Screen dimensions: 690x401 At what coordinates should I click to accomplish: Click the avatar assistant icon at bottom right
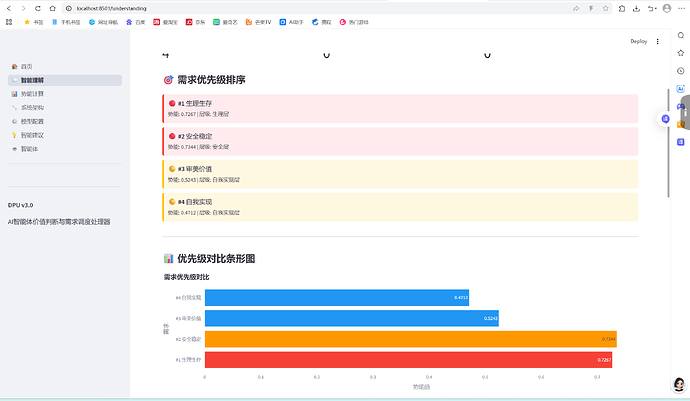pyautogui.click(x=679, y=384)
